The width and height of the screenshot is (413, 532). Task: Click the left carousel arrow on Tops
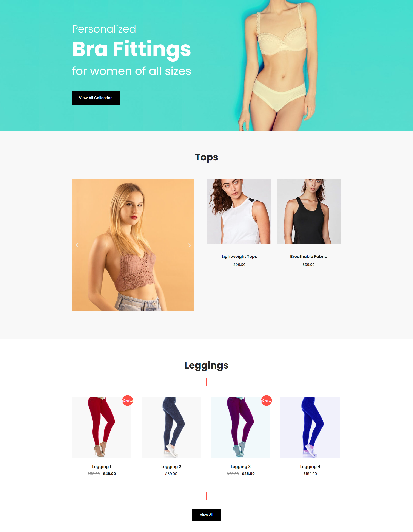point(77,245)
